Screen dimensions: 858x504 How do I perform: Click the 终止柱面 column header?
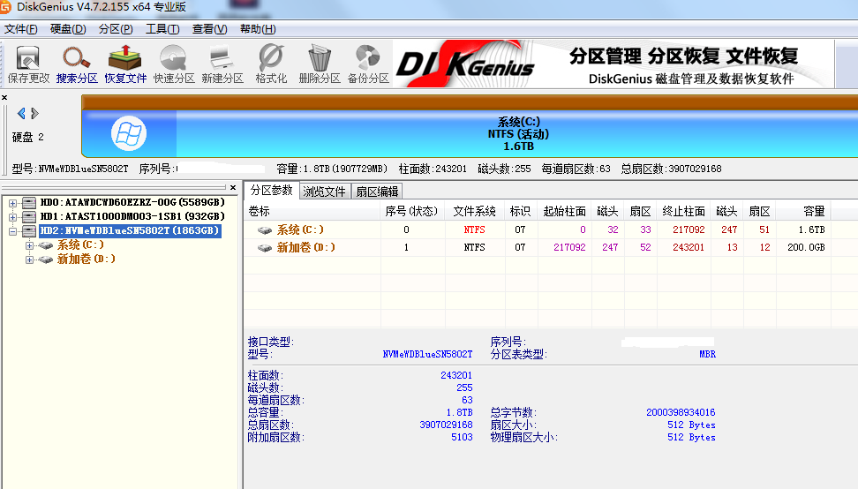[x=683, y=211]
